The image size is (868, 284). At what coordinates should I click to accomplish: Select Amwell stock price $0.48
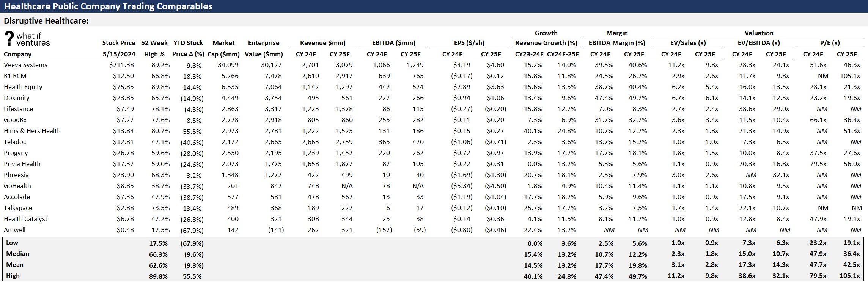[x=125, y=230]
